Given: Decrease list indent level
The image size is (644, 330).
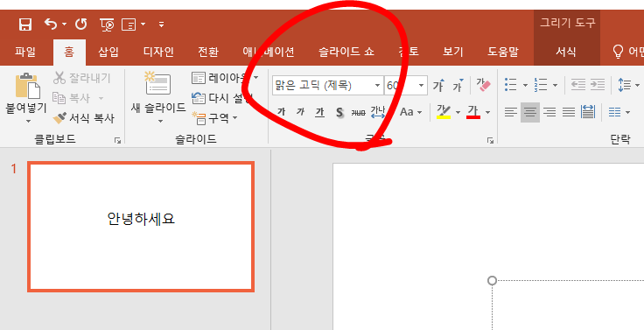Looking at the screenshot, I should coord(578,85).
